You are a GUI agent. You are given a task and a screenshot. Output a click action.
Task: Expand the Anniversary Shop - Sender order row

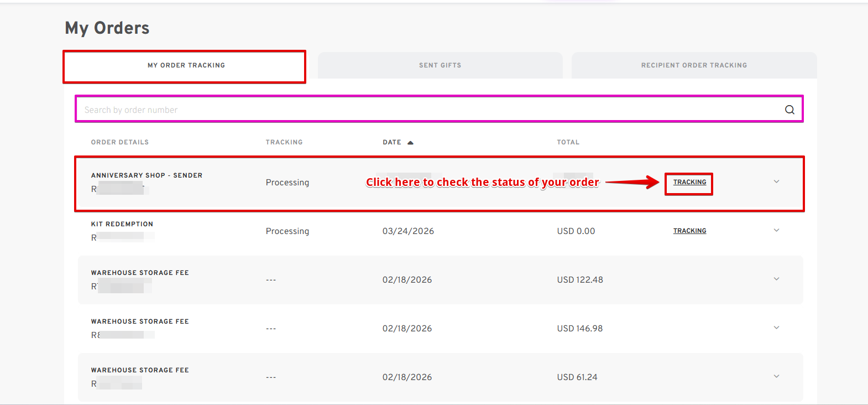[x=776, y=181]
